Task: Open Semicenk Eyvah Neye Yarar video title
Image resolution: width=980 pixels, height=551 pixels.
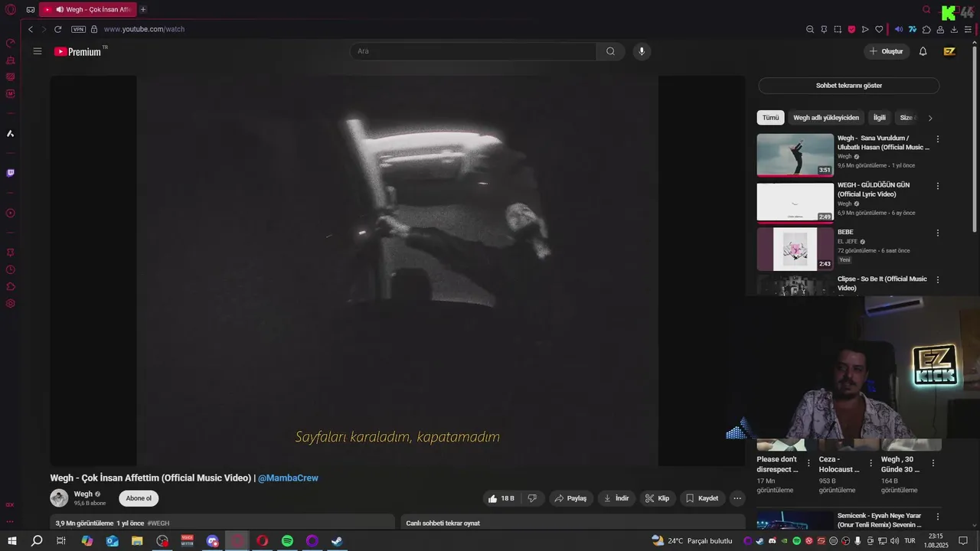Action: coord(879,520)
